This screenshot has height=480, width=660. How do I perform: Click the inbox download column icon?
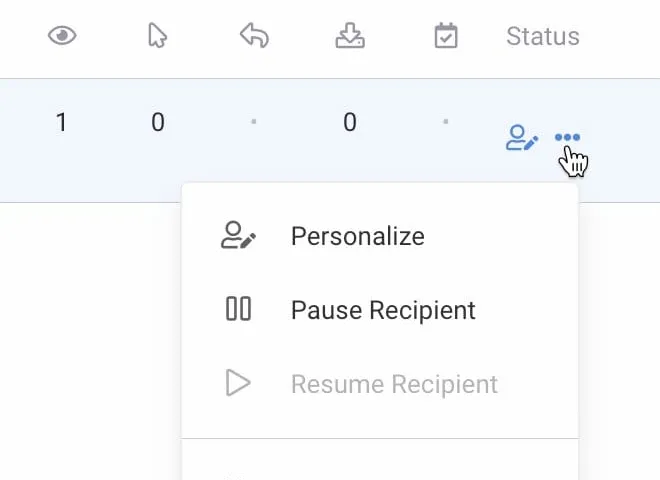[350, 35]
